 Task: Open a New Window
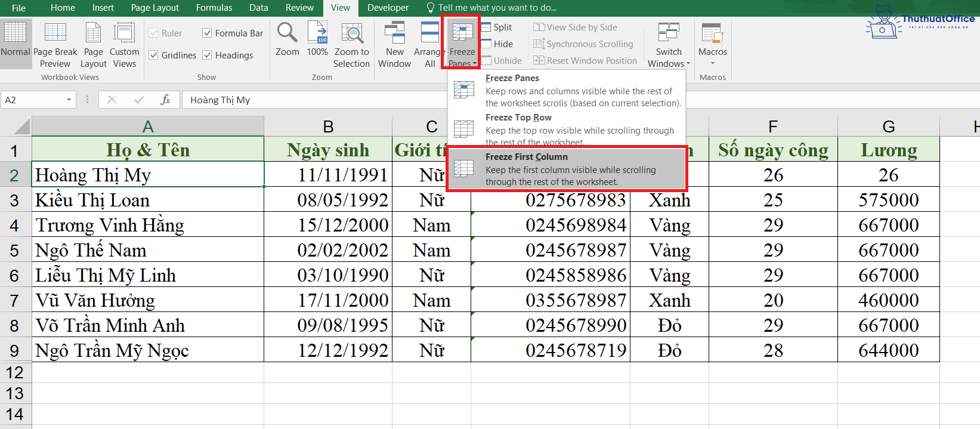[394, 45]
